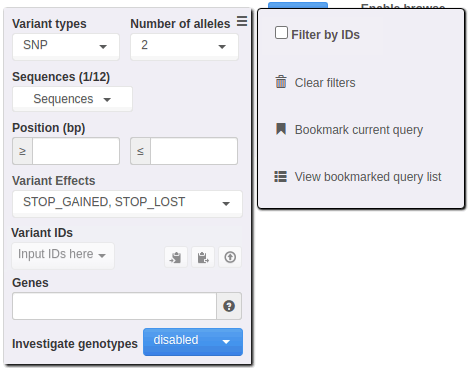Open the Variant Effects dropdown
Screen dimensions: 471x369
tap(127, 203)
